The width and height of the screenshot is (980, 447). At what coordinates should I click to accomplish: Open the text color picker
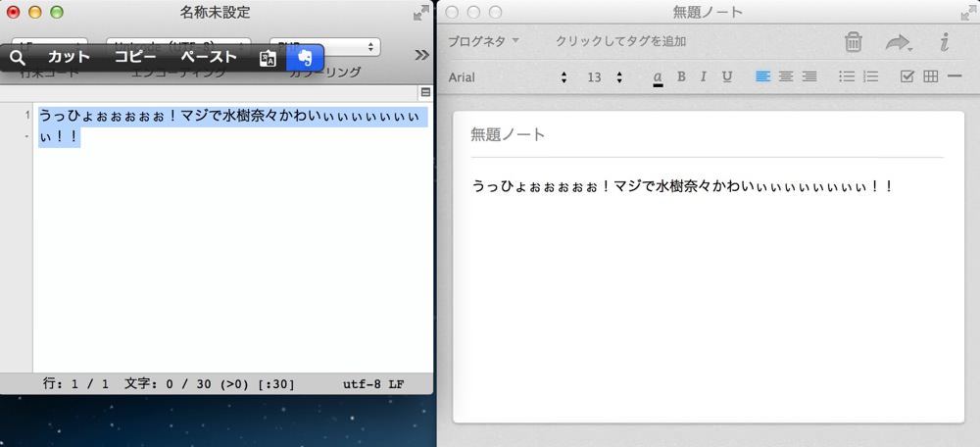658,76
